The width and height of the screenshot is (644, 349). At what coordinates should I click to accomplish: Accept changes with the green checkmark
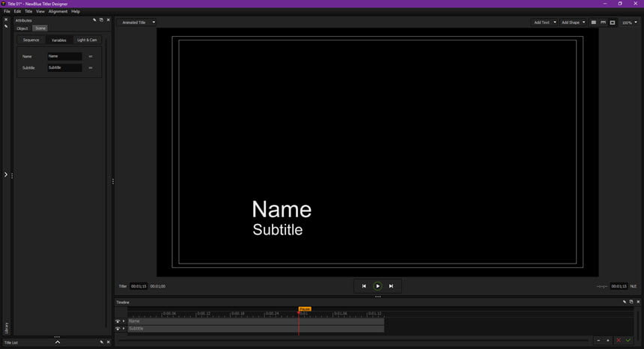(628, 340)
